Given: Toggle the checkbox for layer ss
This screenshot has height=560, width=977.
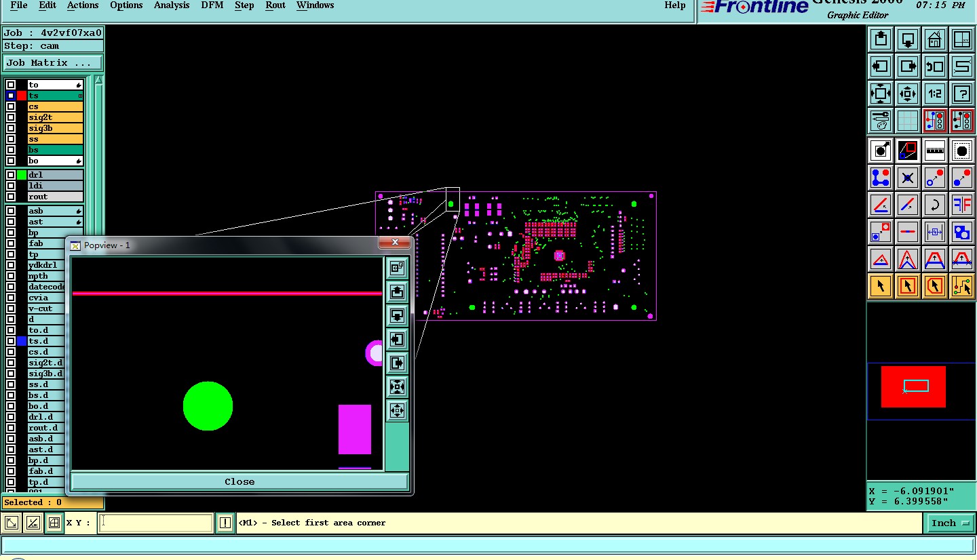Looking at the screenshot, I should coord(11,139).
